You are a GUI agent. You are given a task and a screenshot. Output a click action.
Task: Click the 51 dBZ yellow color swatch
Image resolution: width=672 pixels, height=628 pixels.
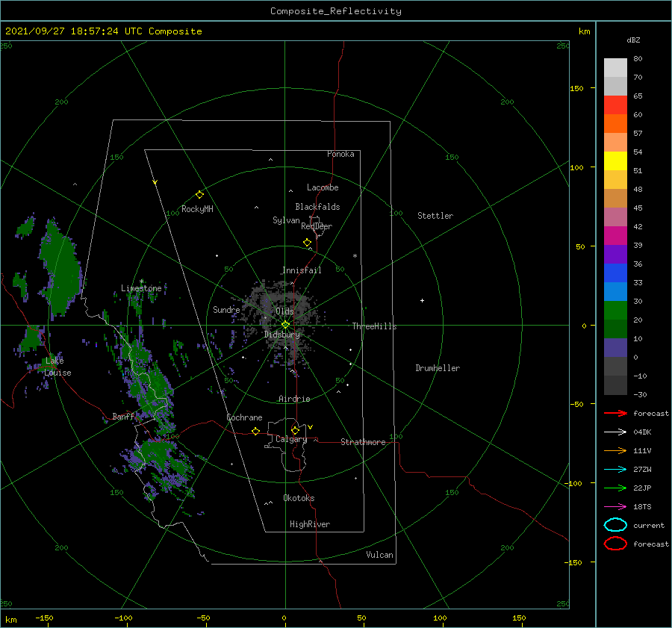tap(615, 161)
